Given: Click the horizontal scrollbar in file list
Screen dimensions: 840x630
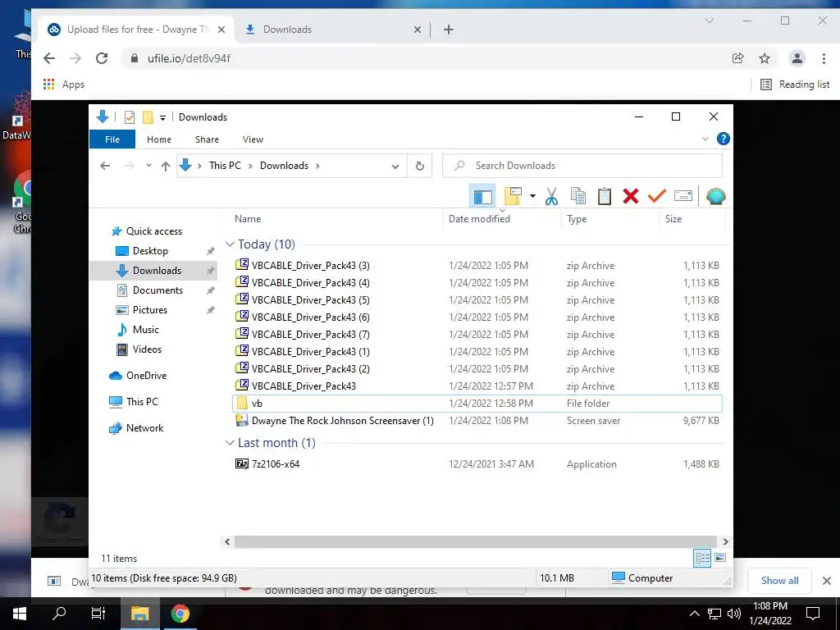Looking at the screenshot, I should pos(475,541).
